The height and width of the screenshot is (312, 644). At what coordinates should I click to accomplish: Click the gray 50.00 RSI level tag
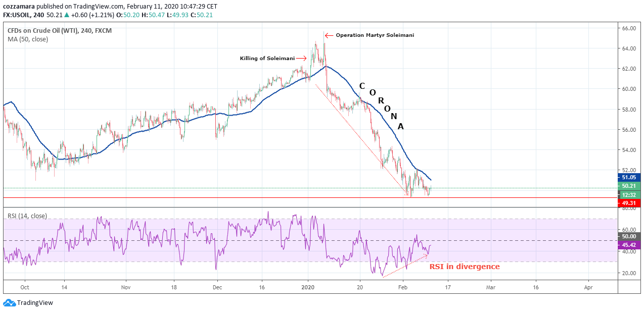[x=629, y=236]
